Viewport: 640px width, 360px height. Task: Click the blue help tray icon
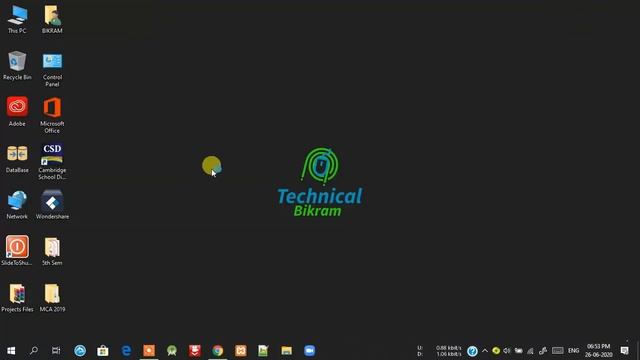click(x=472, y=351)
